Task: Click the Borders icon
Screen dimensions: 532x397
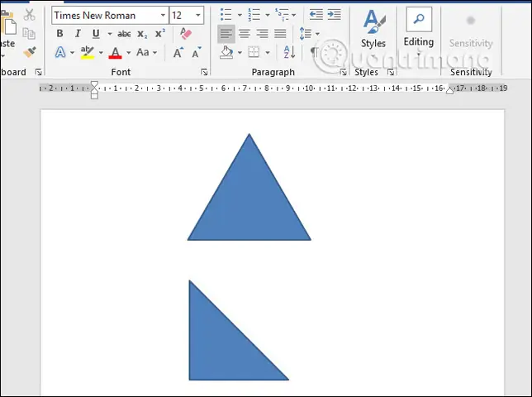Action: [254, 52]
